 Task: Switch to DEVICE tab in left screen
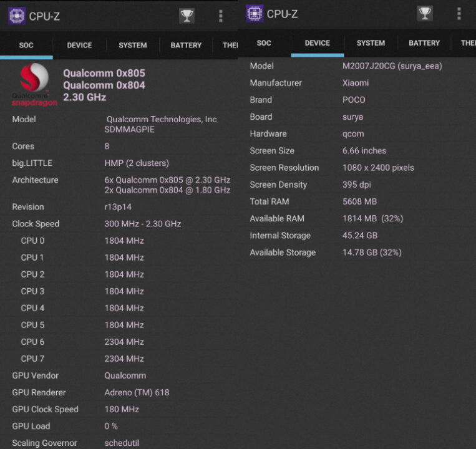click(79, 46)
